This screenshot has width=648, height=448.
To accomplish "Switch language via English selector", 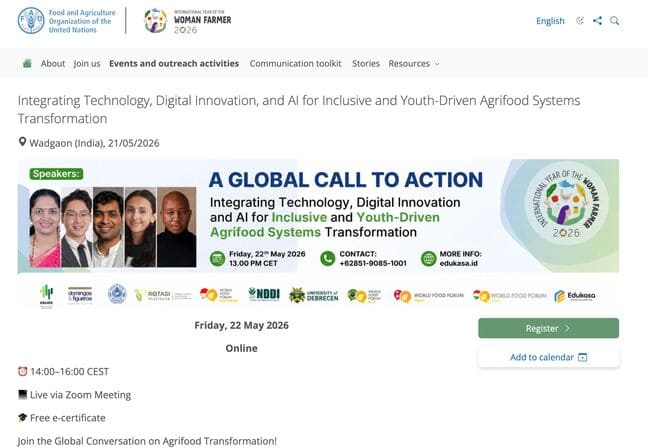I will 550,21.
